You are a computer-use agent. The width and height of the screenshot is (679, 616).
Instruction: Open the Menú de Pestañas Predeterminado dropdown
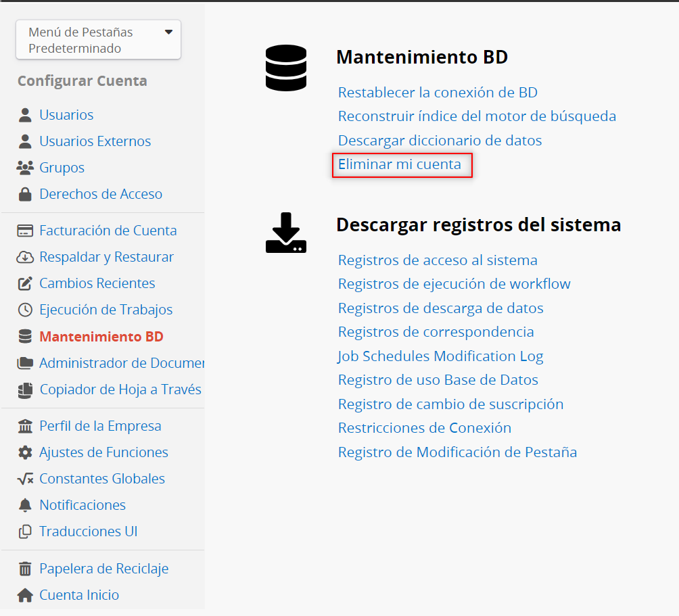click(98, 40)
